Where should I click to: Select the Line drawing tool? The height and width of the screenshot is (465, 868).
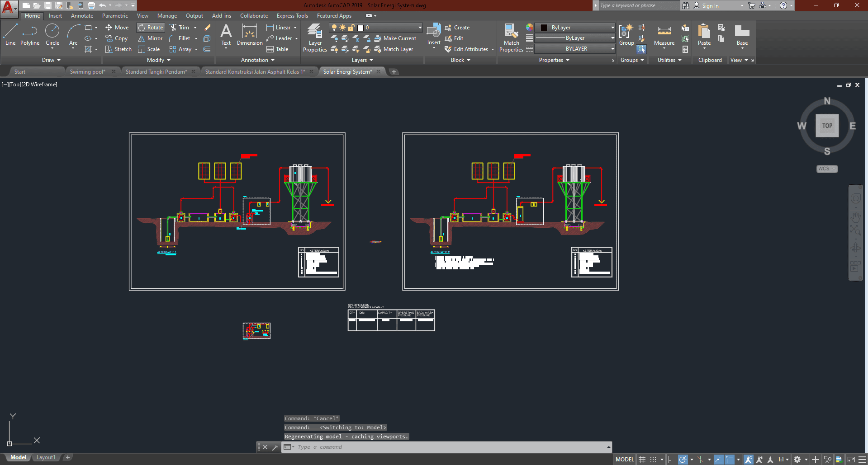point(10,35)
